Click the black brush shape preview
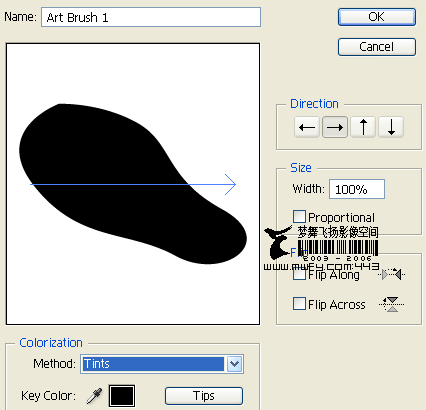The image size is (426, 410). 133,184
